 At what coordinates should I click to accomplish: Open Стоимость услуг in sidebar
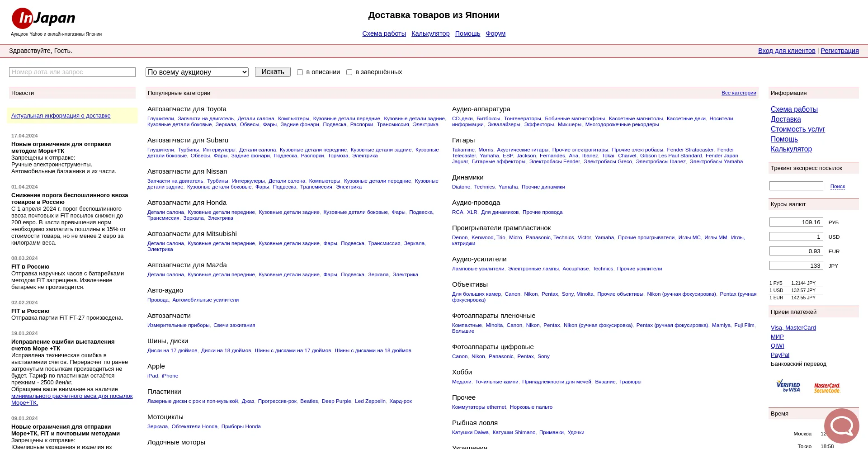(797, 129)
